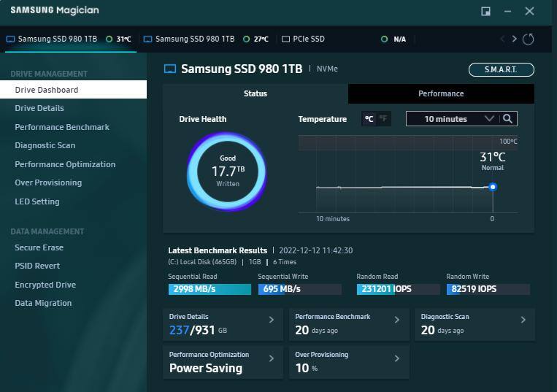Click the temperature graph current-time marker
The width and height of the screenshot is (557, 392).
tap(493, 187)
